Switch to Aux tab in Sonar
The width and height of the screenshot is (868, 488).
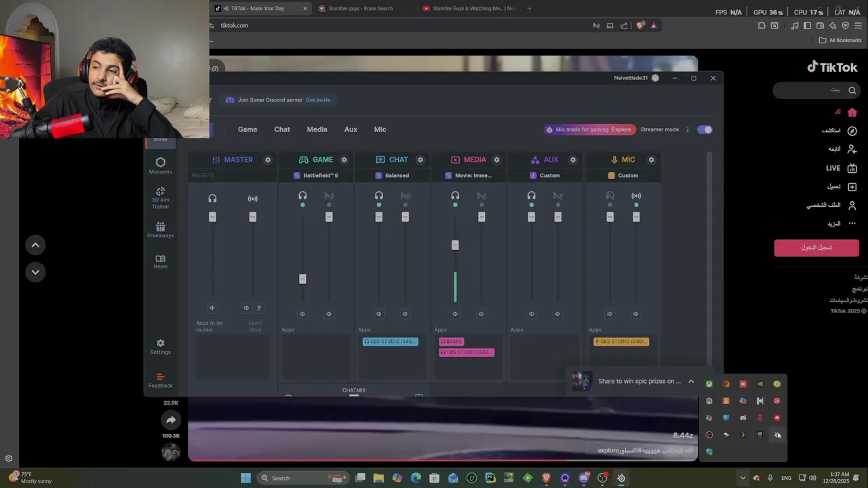click(x=351, y=129)
